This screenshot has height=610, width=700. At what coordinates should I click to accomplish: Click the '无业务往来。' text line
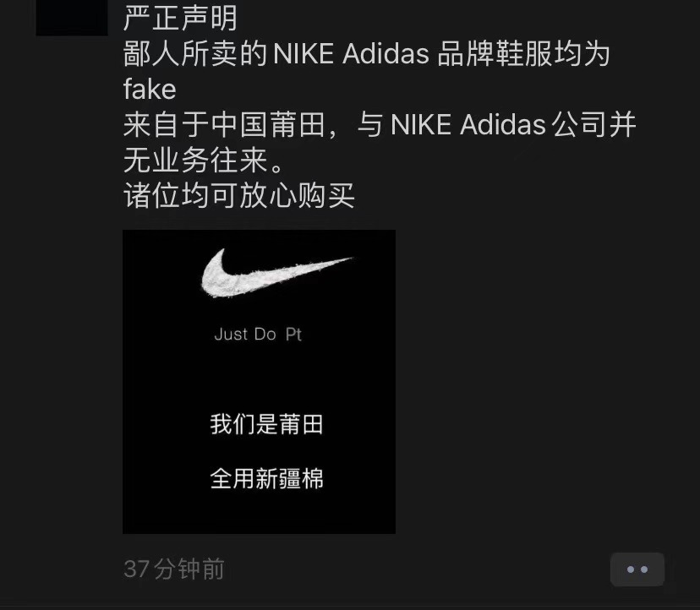pos(204,160)
